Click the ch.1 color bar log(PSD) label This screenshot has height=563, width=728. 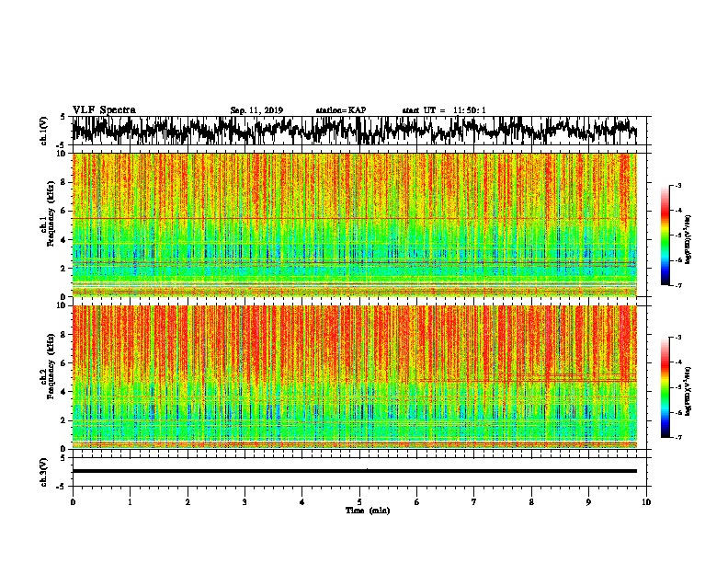pyautogui.click(x=688, y=239)
